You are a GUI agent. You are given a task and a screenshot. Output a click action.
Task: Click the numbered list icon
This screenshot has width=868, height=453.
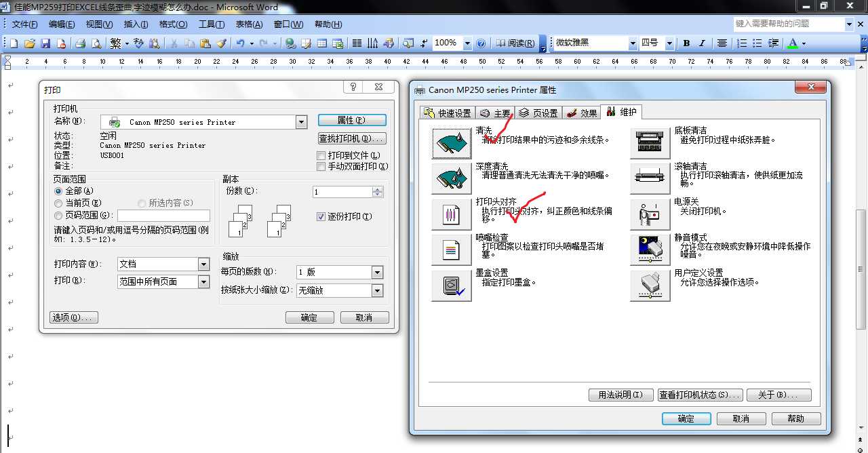742,43
